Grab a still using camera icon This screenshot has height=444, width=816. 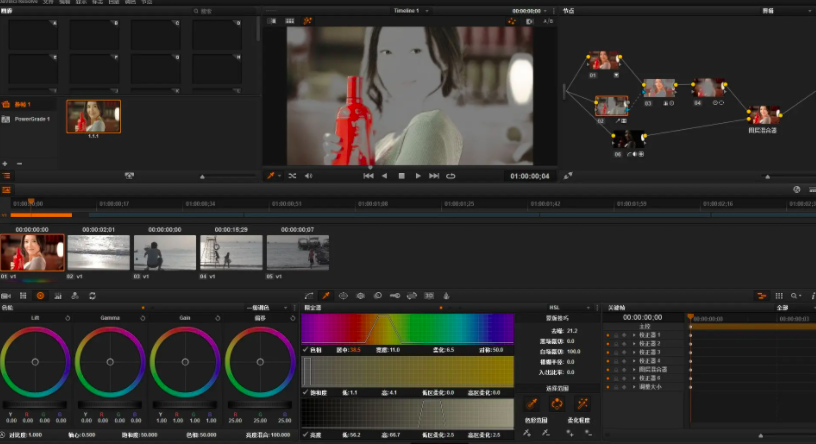[129, 176]
